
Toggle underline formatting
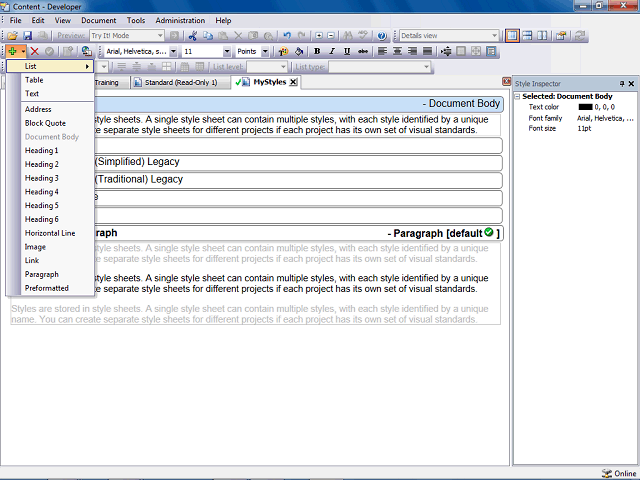click(x=347, y=51)
